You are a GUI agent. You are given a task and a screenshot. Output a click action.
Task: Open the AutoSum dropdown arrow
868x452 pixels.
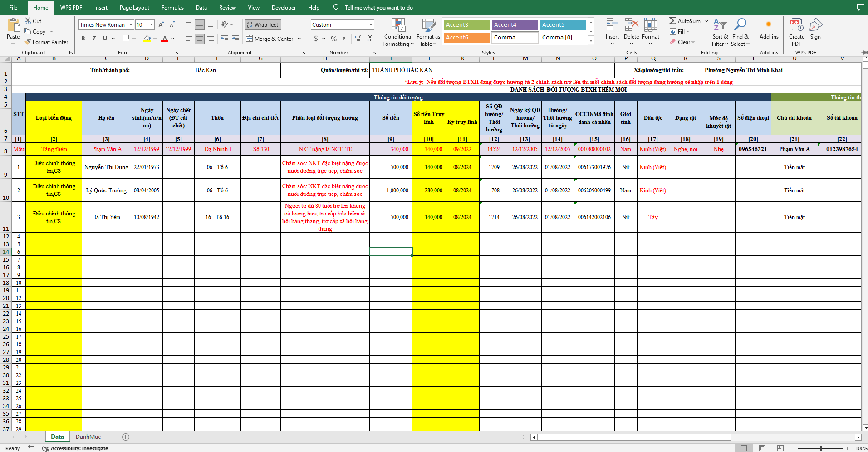(706, 21)
